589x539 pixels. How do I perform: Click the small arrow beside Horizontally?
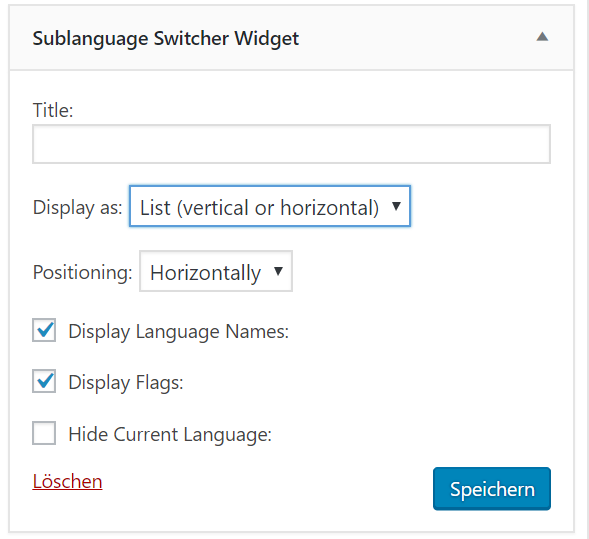278,271
